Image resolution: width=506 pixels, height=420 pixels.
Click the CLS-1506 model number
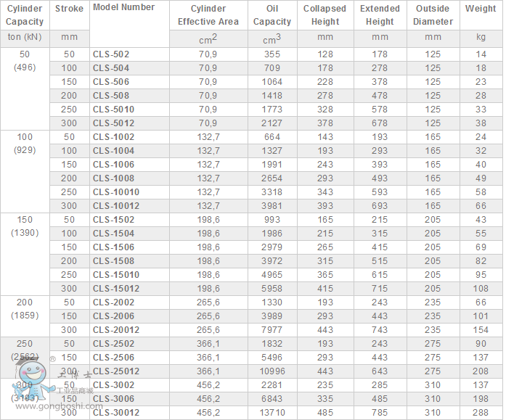113,247
